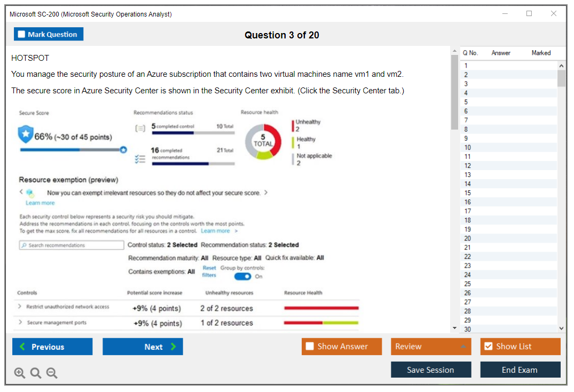The height and width of the screenshot is (392, 574).
Task: Go to the Previous question
Action: (x=52, y=346)
